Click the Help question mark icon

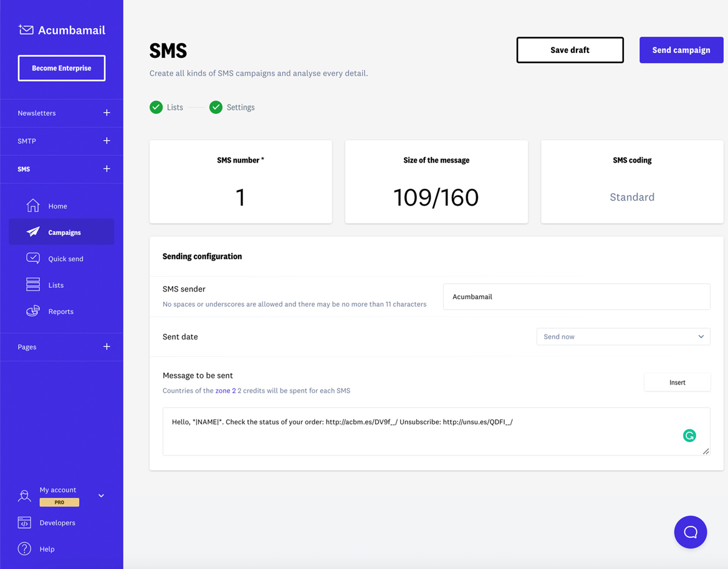[x=24, y=548]
